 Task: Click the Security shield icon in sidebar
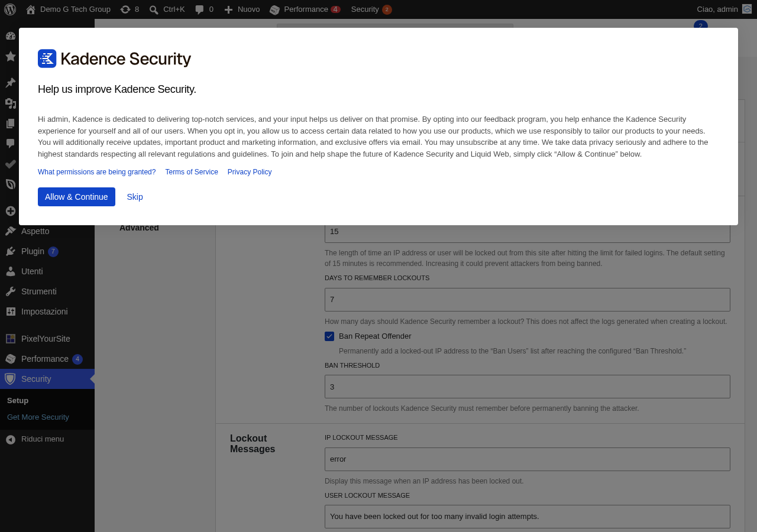pyautogui.click(x=10, y=379)
